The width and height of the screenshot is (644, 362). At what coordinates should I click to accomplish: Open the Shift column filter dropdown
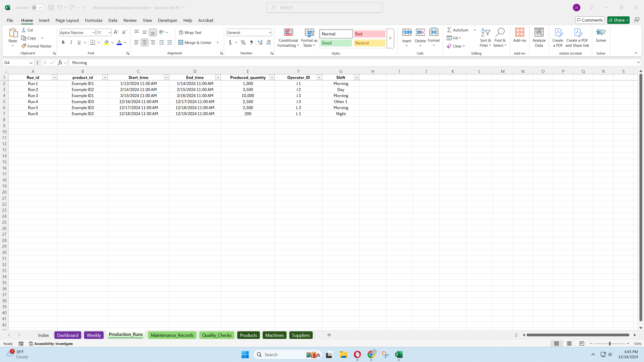356,77
